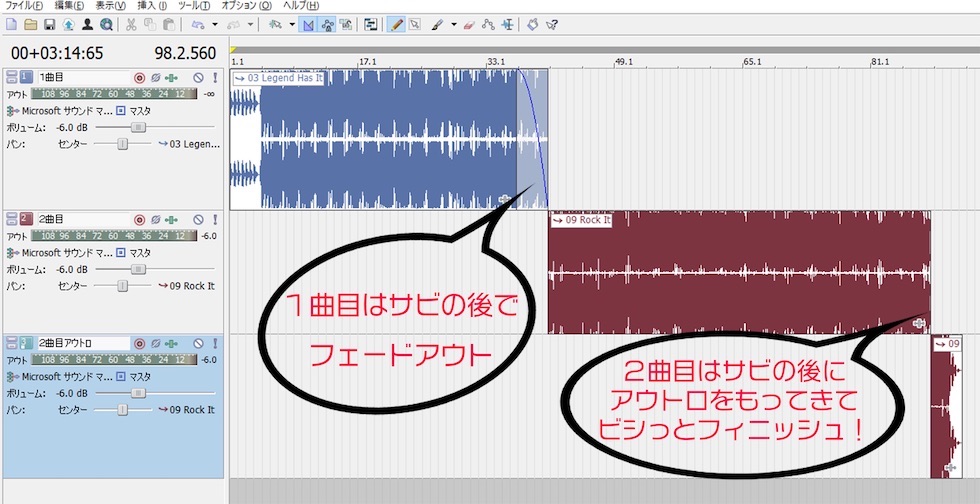
Task: Mute the 2曲目 track
Action: [198, 219]
